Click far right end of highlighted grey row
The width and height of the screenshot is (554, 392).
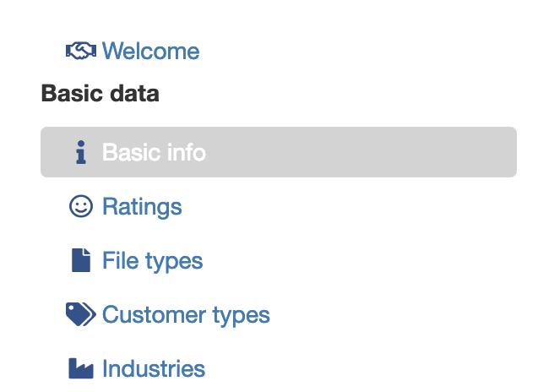[507, 152]
